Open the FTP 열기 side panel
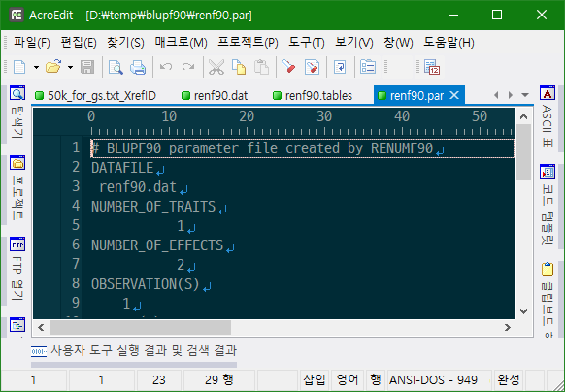Viewport: 565px width, 392px height. (17, 270)
